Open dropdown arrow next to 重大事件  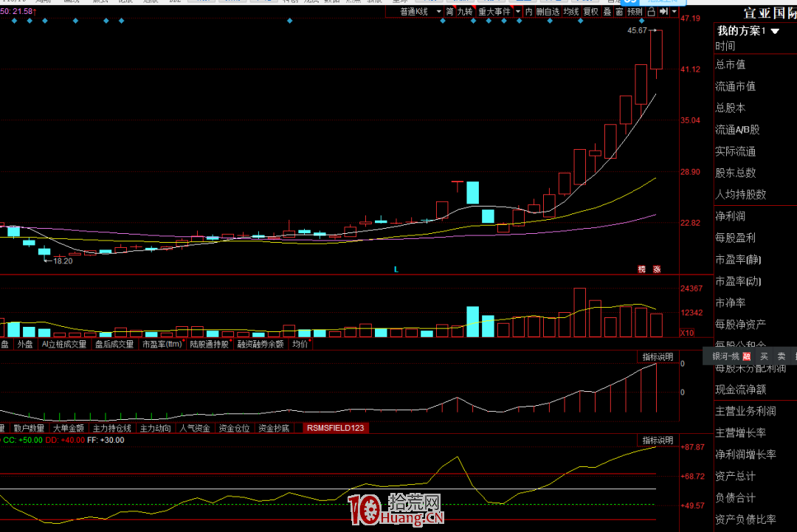(518, 12)
